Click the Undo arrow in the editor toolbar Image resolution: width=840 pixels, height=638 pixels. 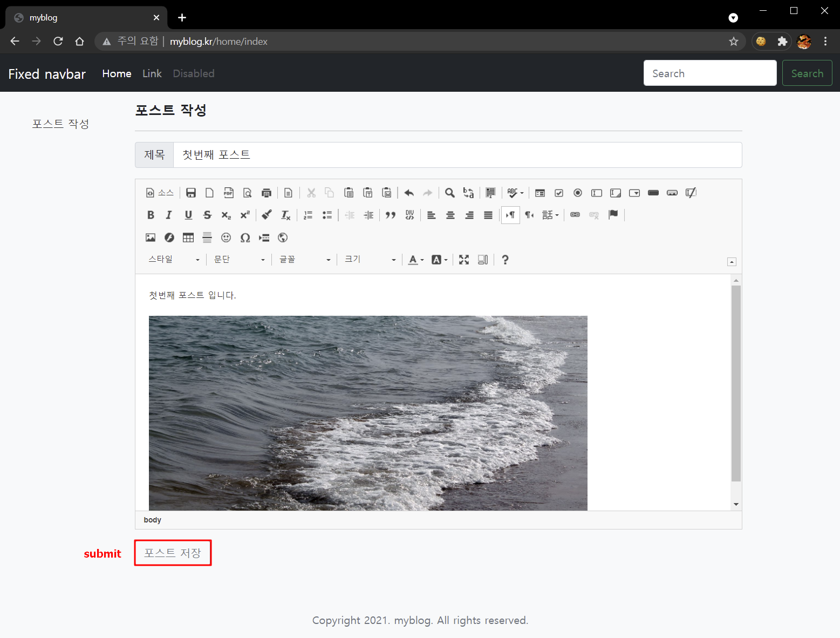pyautogui.click(x=409, y=193)
